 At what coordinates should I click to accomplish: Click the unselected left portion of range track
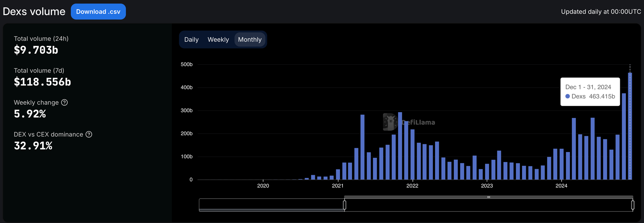[x=271, y=205]
